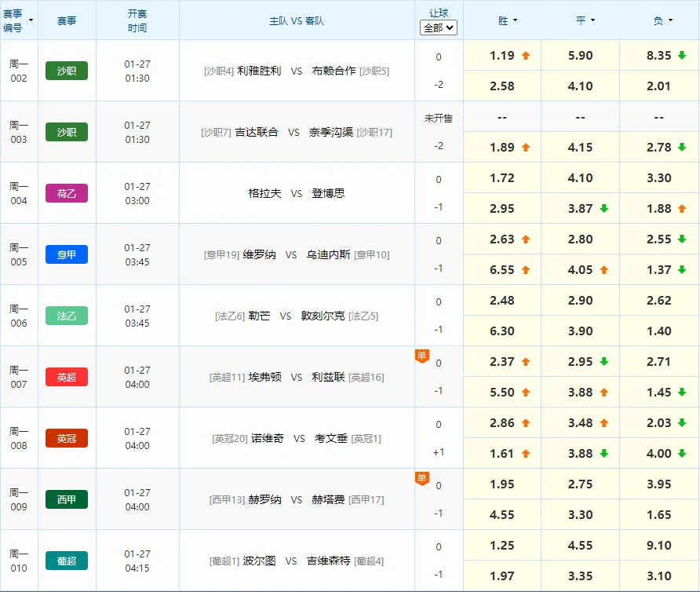Click the up arrow next to odds 6.55

(523, 269)
